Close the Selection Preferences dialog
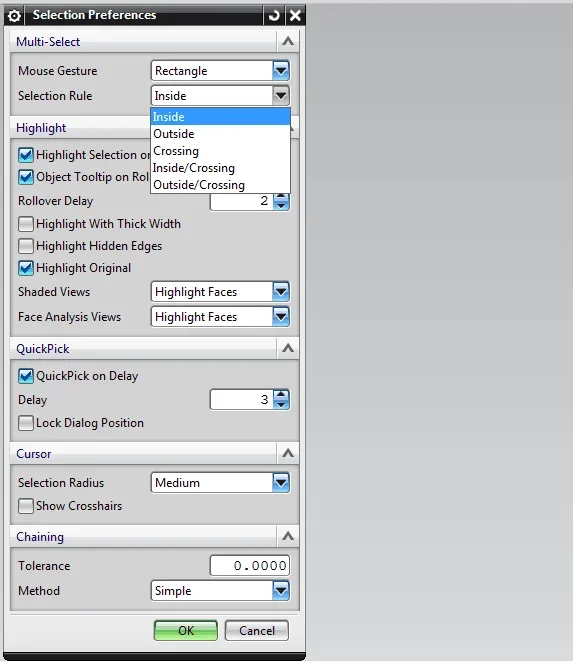The height and width of the screenshot is (661, 573). click(x=295, y=16)
